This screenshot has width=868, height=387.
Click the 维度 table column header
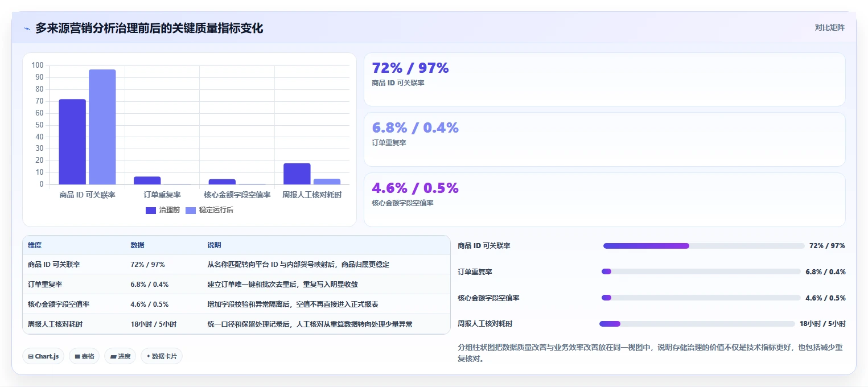point(35,245)
